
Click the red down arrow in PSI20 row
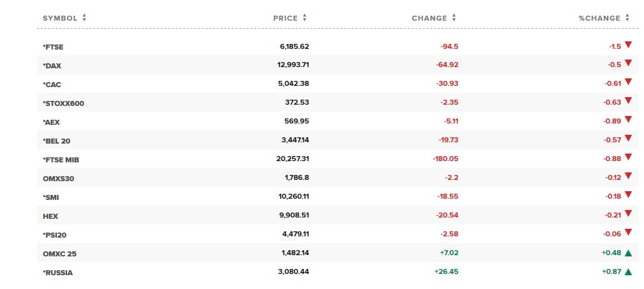pos(628,233)
